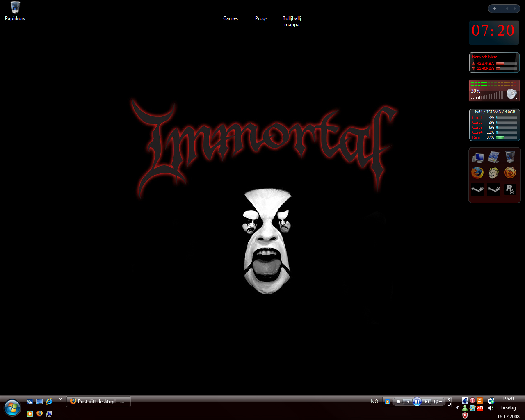Launch Firefox from quick launch bar

[x=39, y=414]
